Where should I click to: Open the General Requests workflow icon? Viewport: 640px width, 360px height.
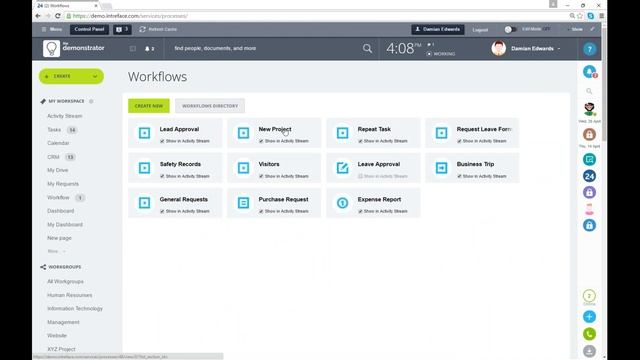(x=144, y=203)
